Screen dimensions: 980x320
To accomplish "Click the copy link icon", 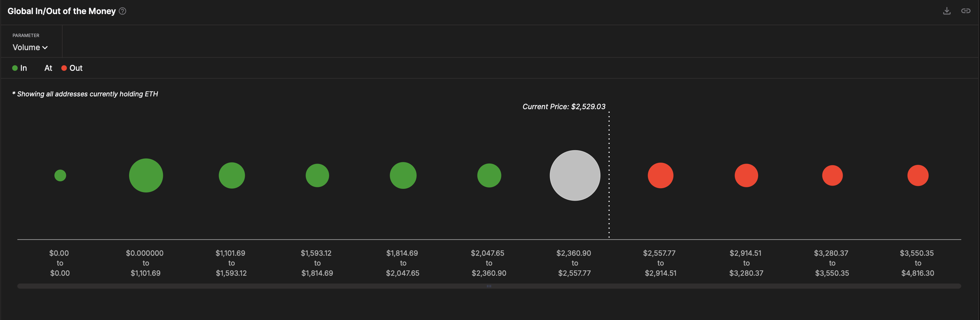I will point(966,10).
